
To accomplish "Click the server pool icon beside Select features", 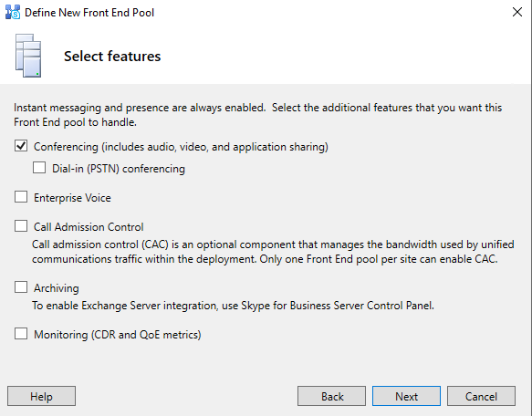I will 28,56.
